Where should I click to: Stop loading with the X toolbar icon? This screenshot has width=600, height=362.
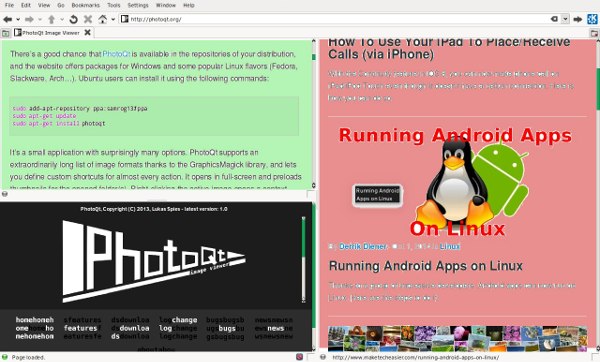88,19
